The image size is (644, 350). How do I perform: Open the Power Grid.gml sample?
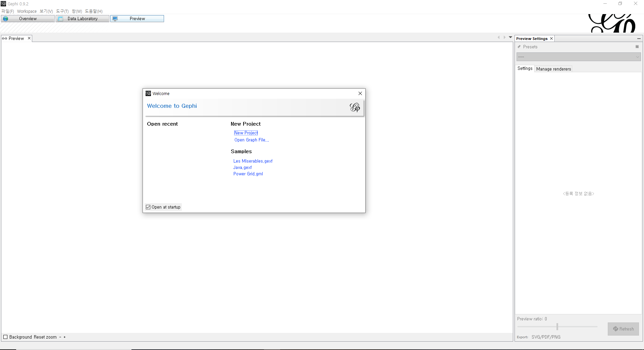[x=248, y=174]
